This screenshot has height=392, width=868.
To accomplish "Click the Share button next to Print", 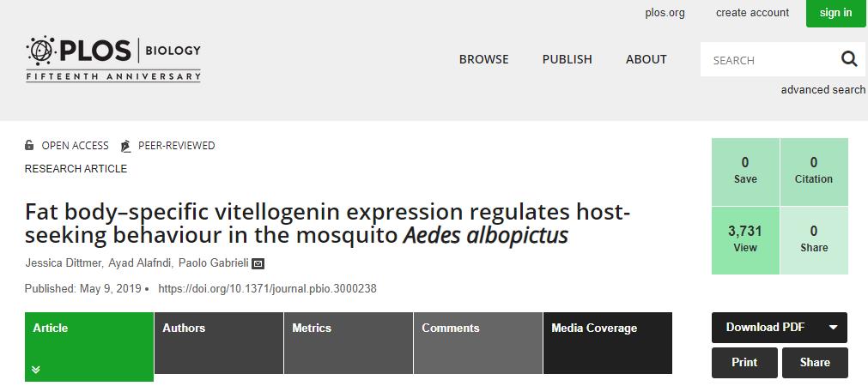I will click(x=815, y=363).
